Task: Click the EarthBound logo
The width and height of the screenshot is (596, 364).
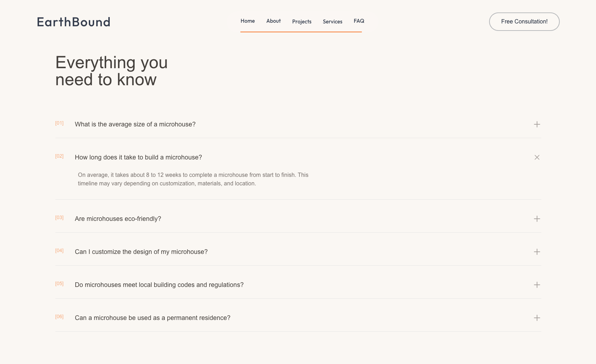Action: [x=74, y=22]
